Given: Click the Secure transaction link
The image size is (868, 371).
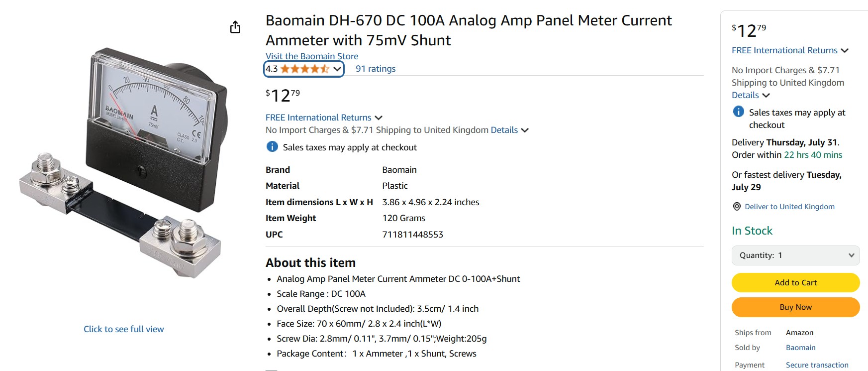Looking at the screenshot, I should (x=817, y=365).
